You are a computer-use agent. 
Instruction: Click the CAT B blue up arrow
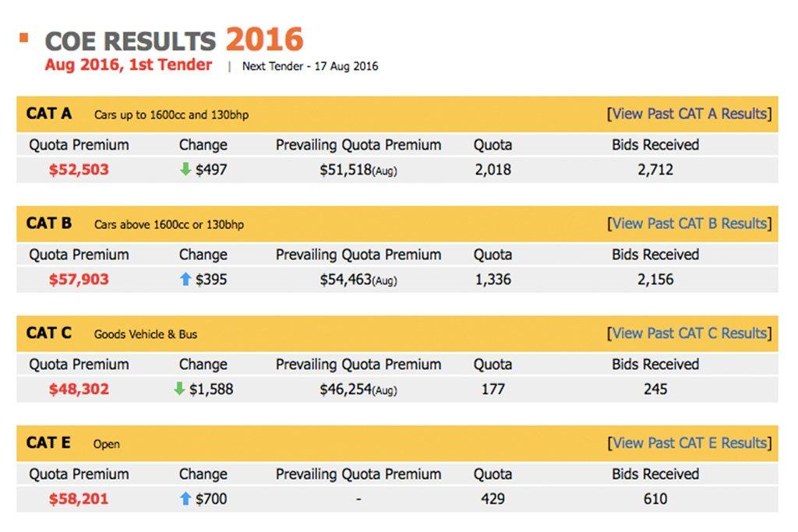tap(185, 280)
